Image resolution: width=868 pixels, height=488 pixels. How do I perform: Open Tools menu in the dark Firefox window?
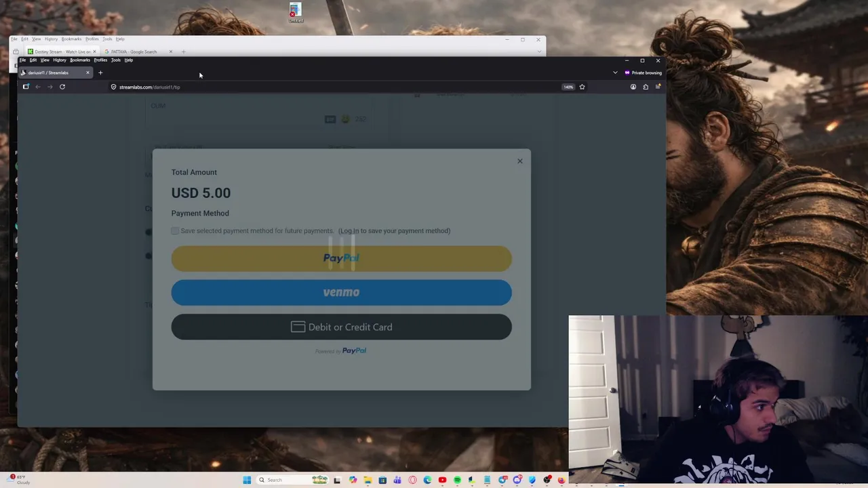[x=116, y=60]
